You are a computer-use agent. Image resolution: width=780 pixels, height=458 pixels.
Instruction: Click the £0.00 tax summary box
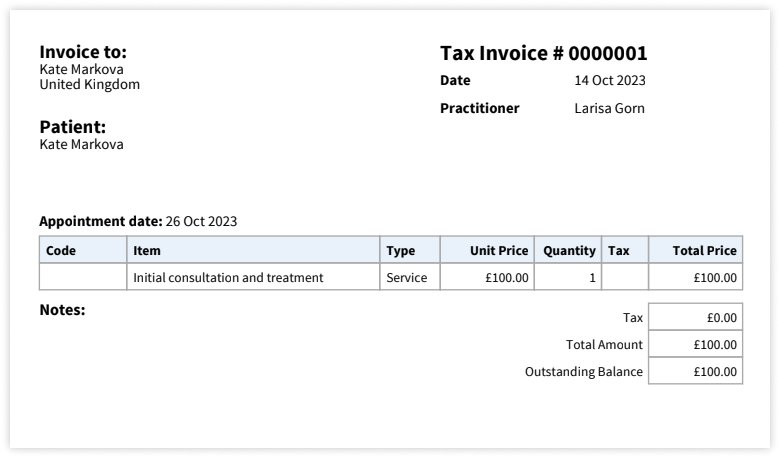click(695, 317)
